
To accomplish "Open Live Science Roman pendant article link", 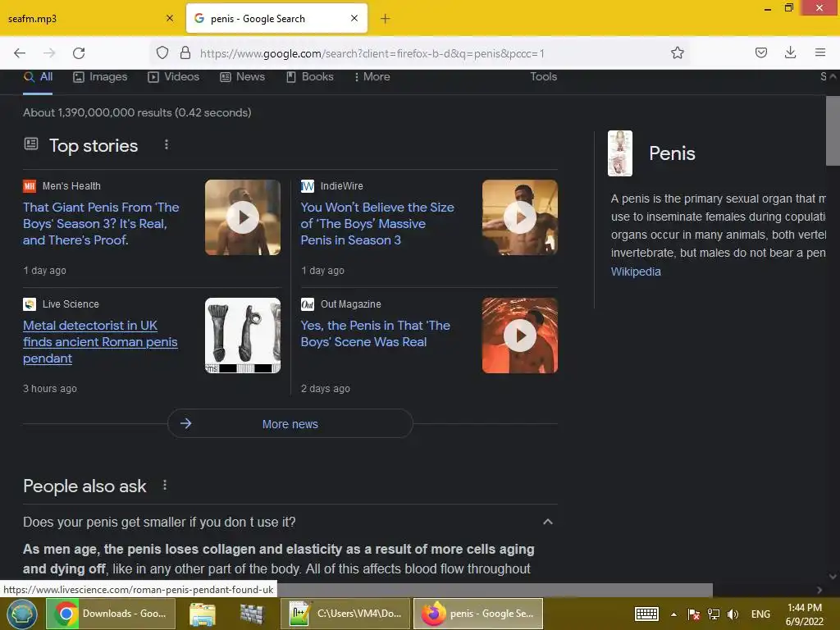I will click(x=100, y=342).
